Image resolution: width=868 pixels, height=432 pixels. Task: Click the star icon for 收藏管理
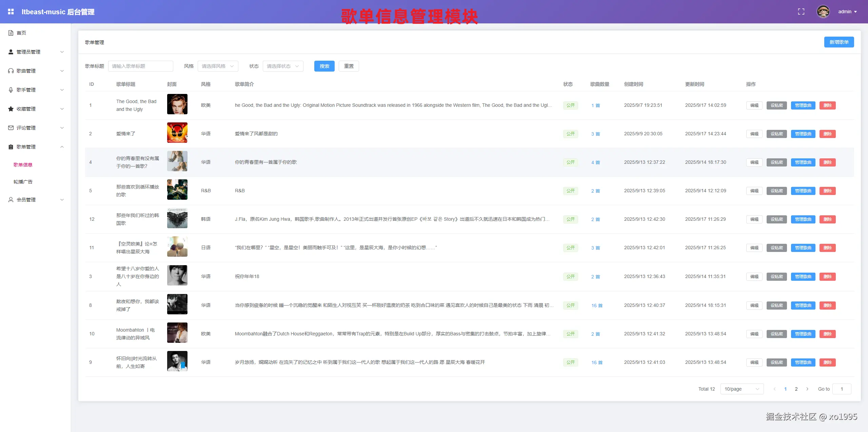(11, 109)
